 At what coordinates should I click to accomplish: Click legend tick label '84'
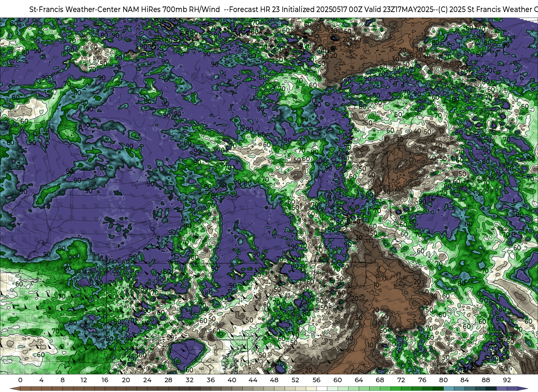[465, 380]
